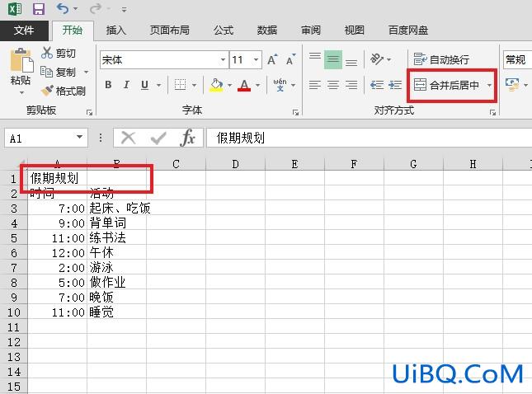Click the text orientation icon
This screenshot has width=532, height=394.
coord(377,59)
